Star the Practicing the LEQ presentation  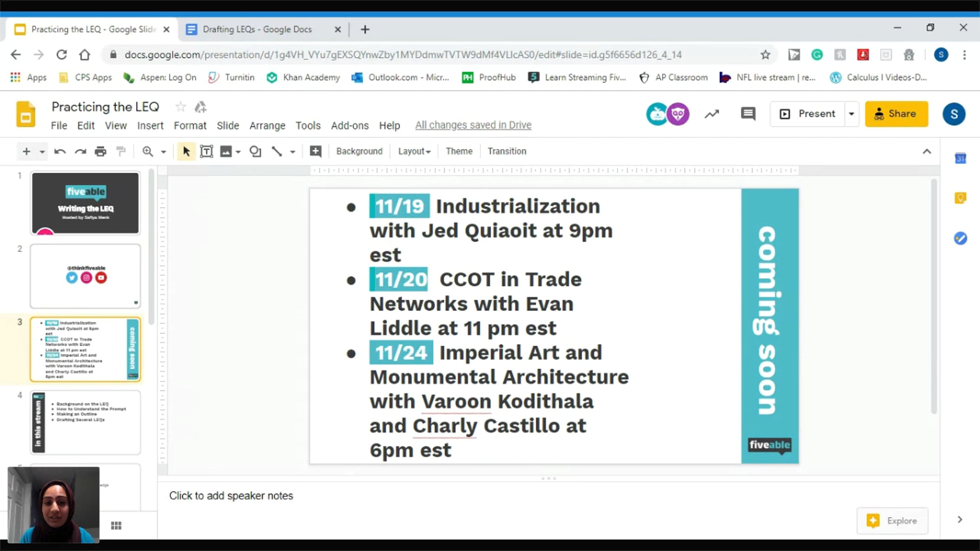pyautogui.click(x=180, y=107)
